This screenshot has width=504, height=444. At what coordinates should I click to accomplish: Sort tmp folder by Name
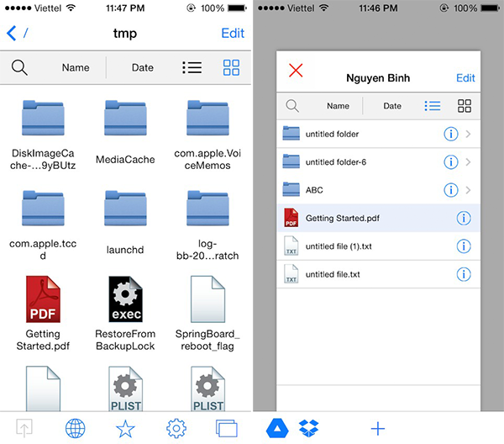[76, 67]
